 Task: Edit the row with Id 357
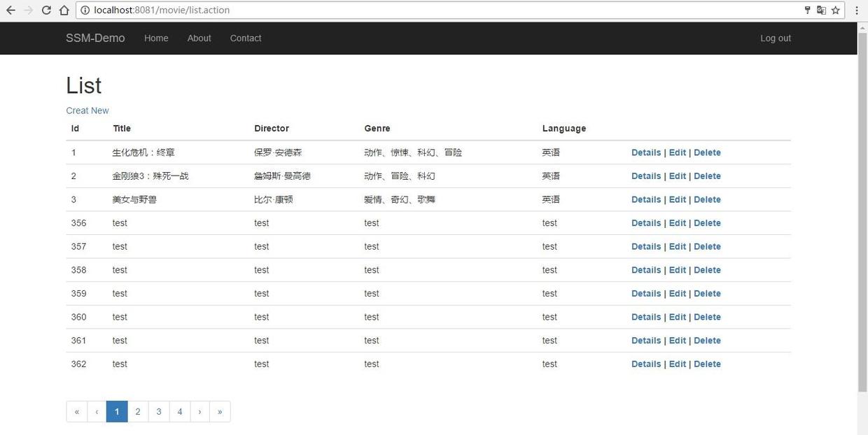tap(678, 247)
